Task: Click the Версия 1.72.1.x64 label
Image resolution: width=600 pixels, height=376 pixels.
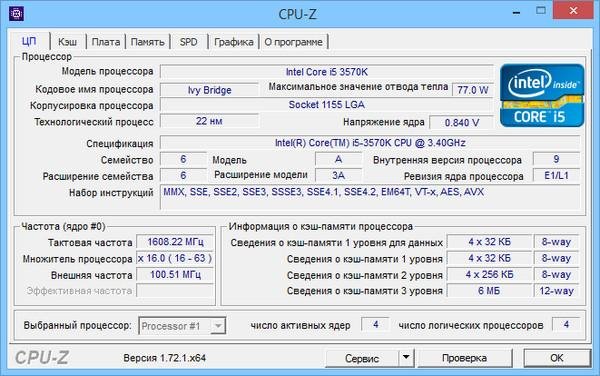Action: 165,358
